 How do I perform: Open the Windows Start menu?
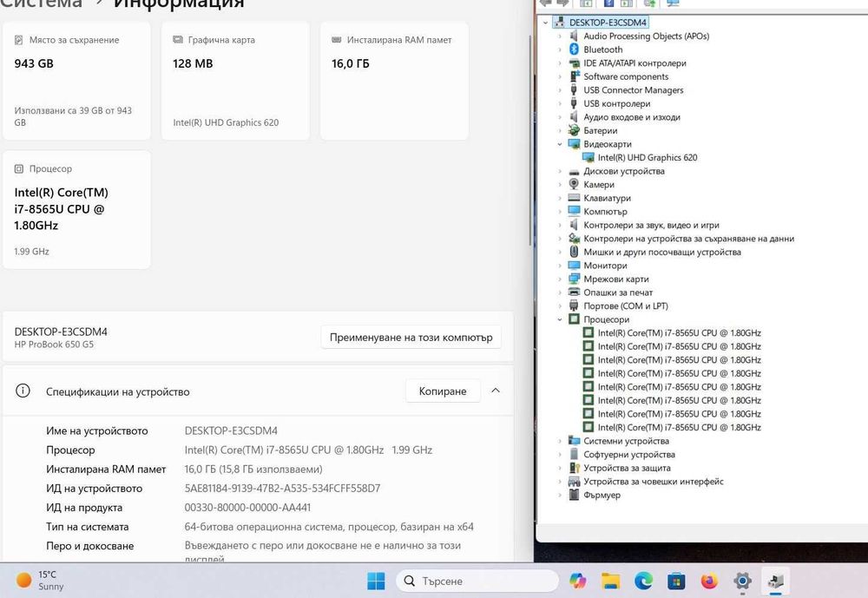coord(376,581)
